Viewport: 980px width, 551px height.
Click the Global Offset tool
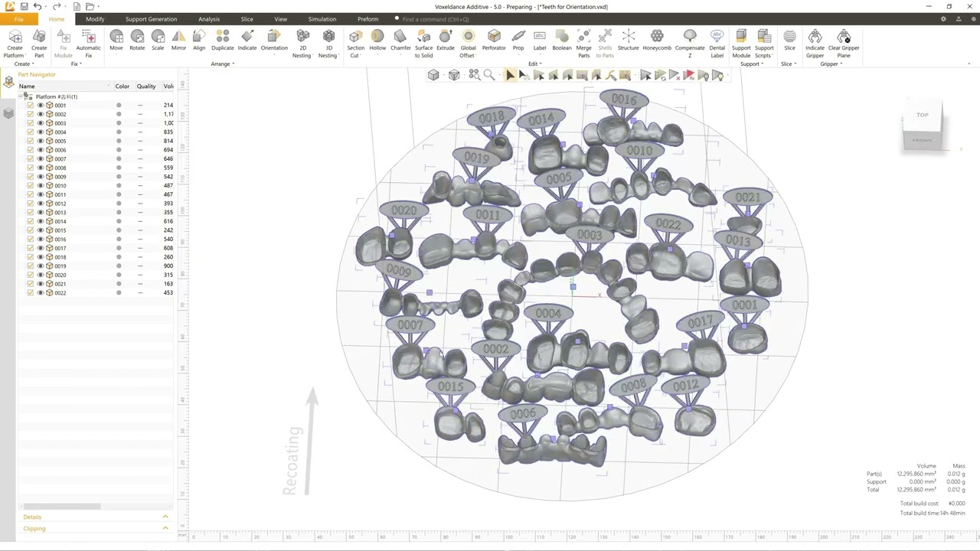pyautogui.click(x=468, y=44)
